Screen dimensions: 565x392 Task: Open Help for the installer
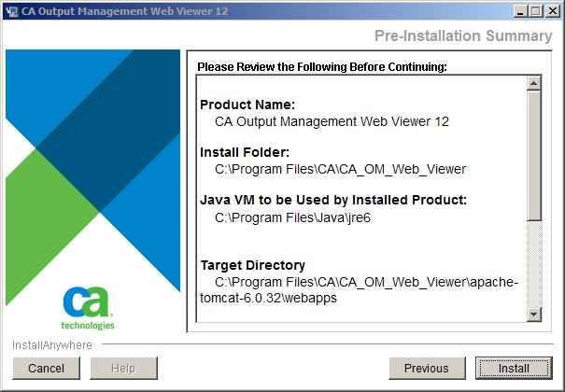click(123, 369)
